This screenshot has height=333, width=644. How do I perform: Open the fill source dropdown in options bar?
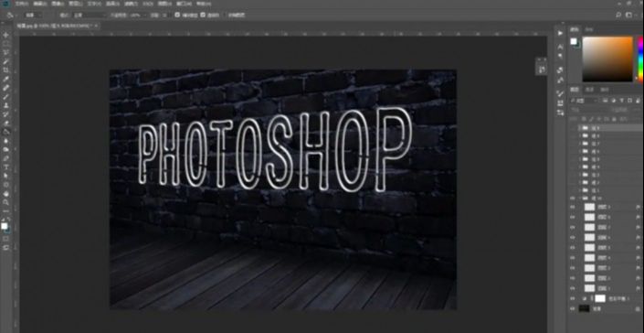[34, 15]
